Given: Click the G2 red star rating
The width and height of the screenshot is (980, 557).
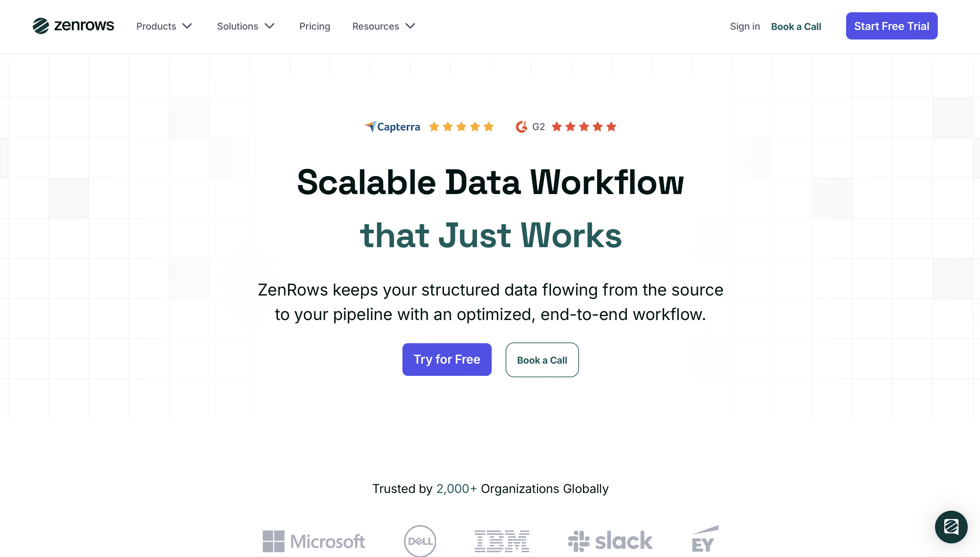Looking at the screenshot, I should pos(584,127).
